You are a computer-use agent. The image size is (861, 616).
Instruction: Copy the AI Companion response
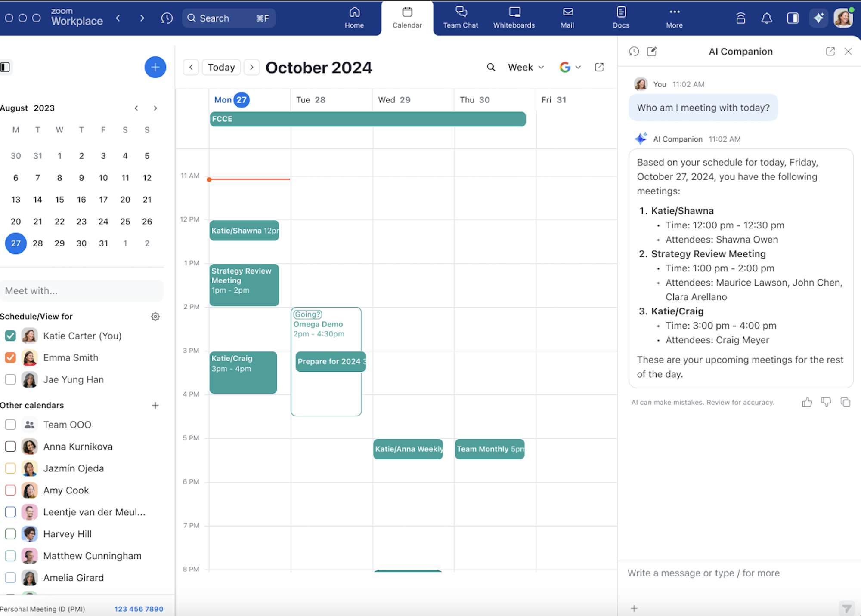[x=845, y=402]
